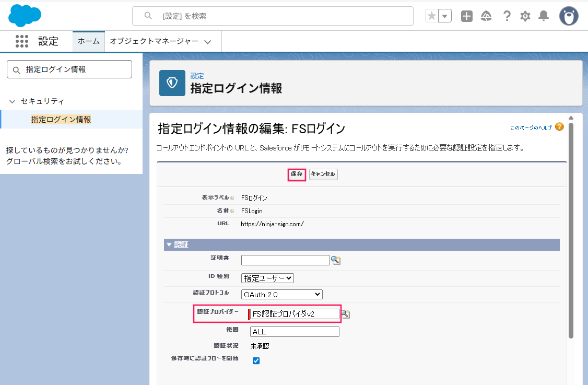Switch to the ホーム tab
Image resolution: width=588 pixels, height=385 pixels.
pyautogui.click(x=88, y=41)
